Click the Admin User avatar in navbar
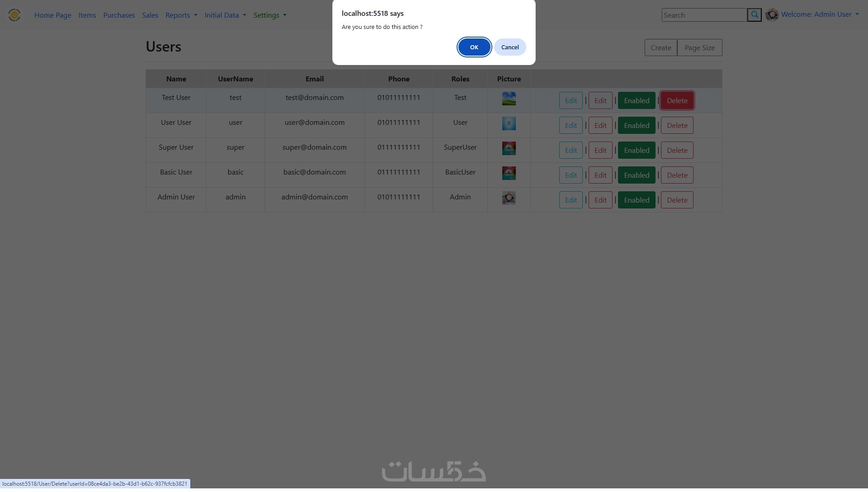868x492 pixels. (x=772, y=15)
